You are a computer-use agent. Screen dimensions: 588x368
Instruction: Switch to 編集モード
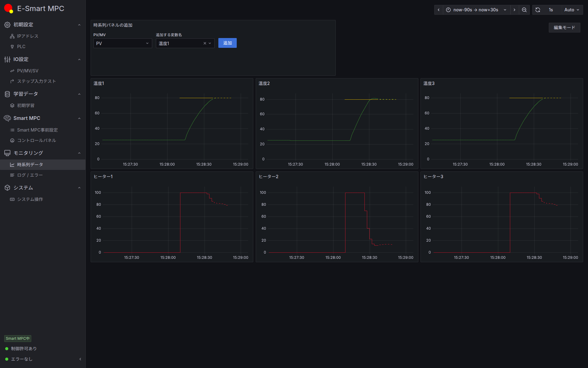564,28
